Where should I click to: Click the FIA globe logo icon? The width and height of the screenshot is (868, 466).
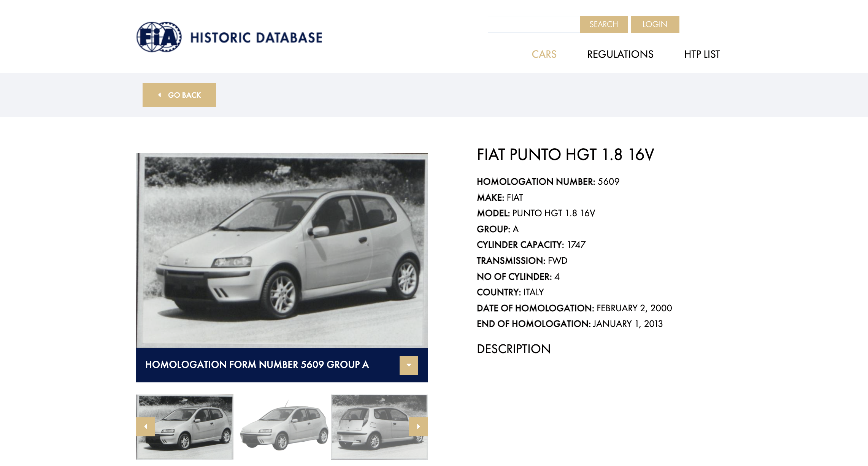click(x=159, y=37)
